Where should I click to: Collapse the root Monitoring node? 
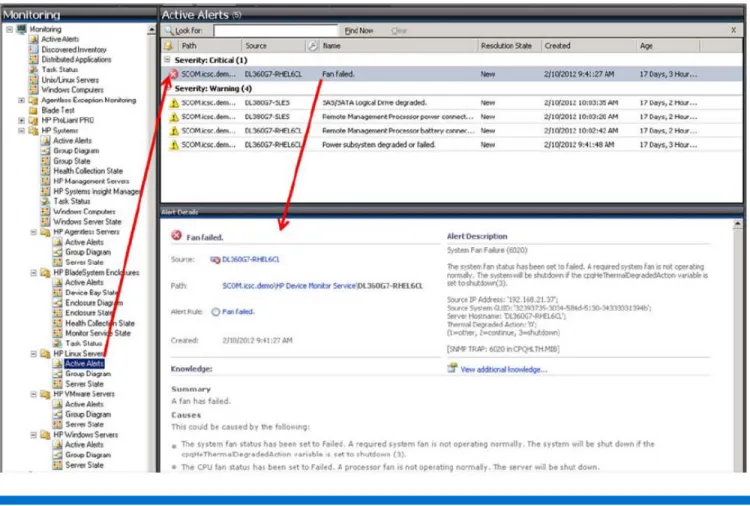tap(9, 29)
